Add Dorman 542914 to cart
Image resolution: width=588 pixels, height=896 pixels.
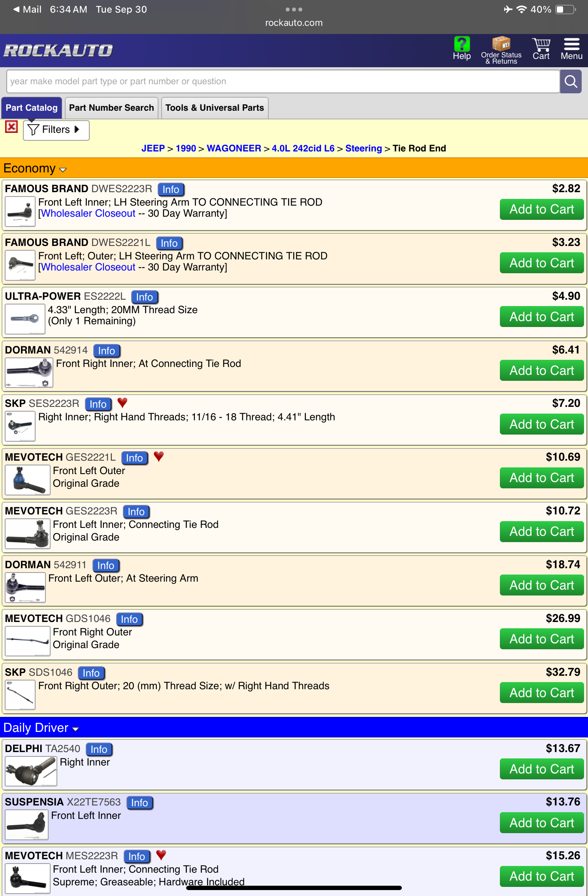click(x=541, y=370)
